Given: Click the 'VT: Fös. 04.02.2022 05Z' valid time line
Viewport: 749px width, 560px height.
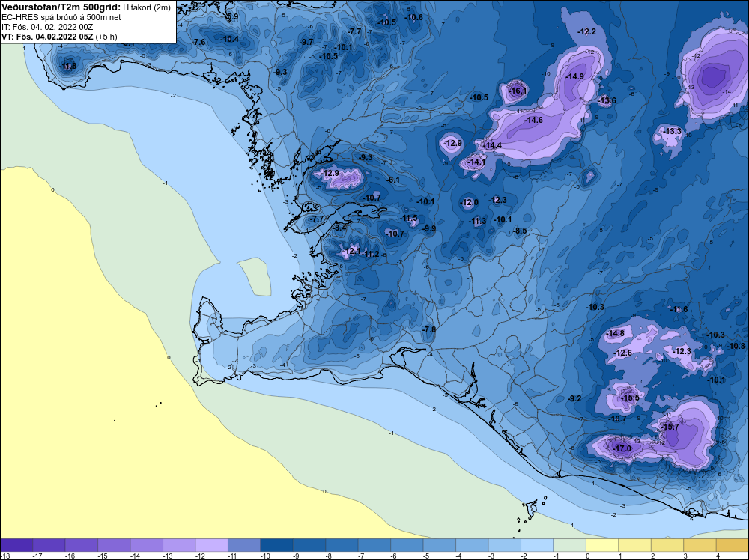Looking at the screenshot, I should 47,37.
